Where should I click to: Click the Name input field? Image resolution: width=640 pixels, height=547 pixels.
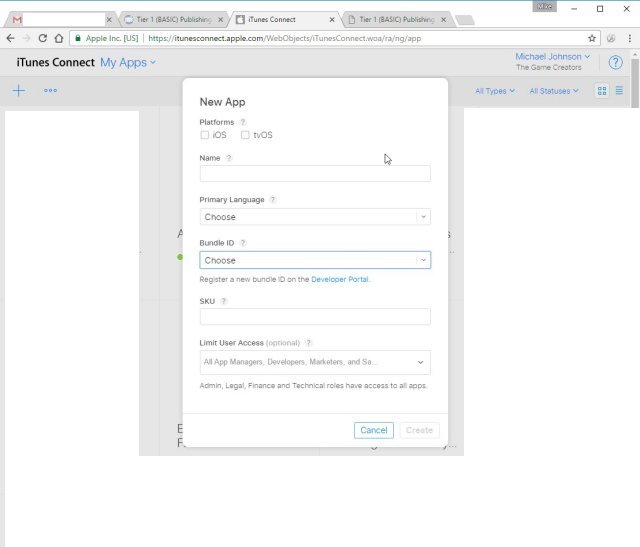[315, 173]
